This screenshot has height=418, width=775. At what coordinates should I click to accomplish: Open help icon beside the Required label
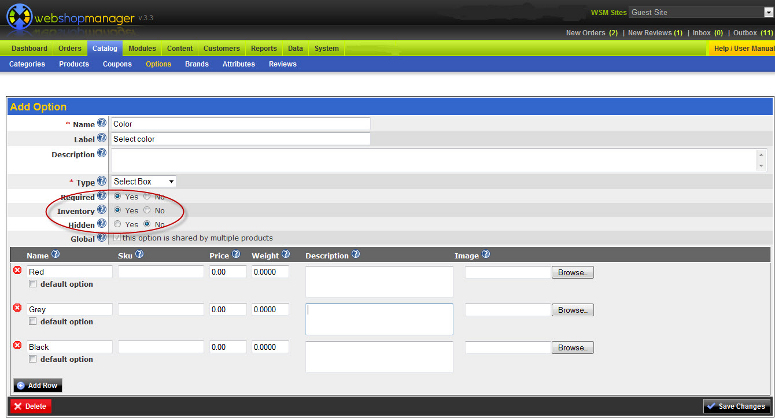coord(101,195)
